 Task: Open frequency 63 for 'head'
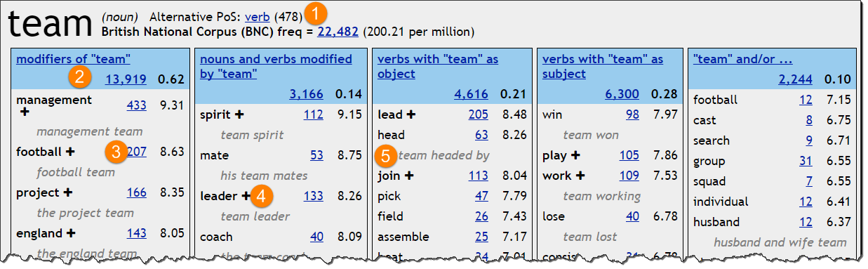click(x=481, y=135)
